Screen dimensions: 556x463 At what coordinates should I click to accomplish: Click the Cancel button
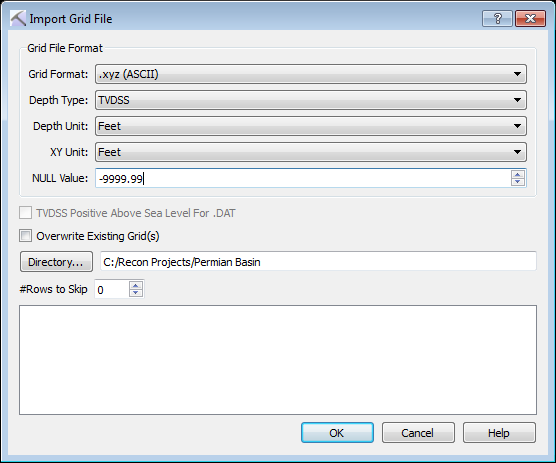[x=418, y=433]
